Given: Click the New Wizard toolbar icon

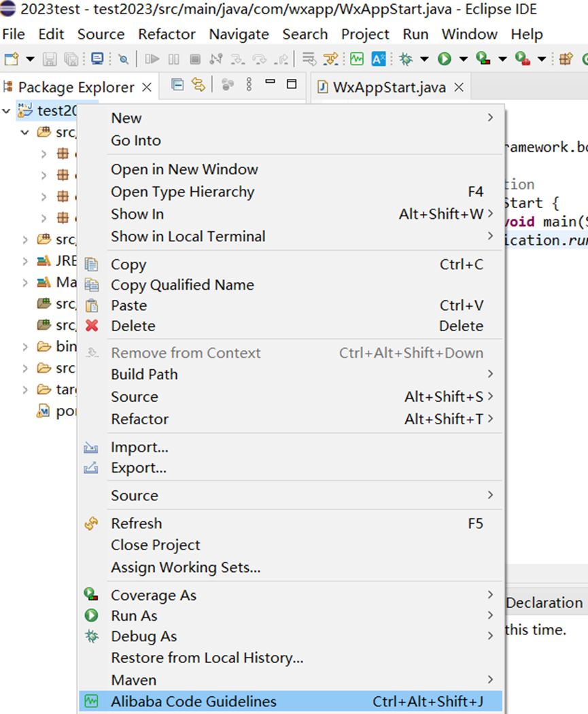Looking at the screenshot, I should [x=12, y=60].
